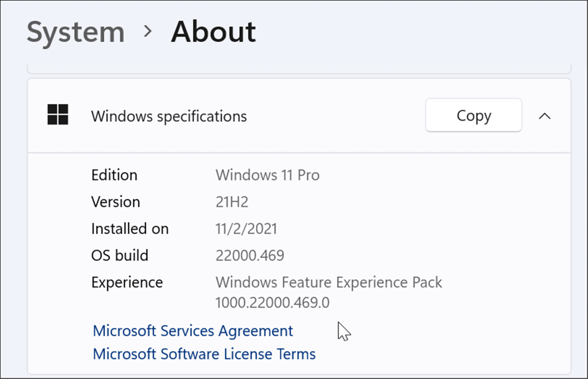Open the Microsoft Services Agreement link
This screenshot has height=379, width=588.
coord(192,331)
